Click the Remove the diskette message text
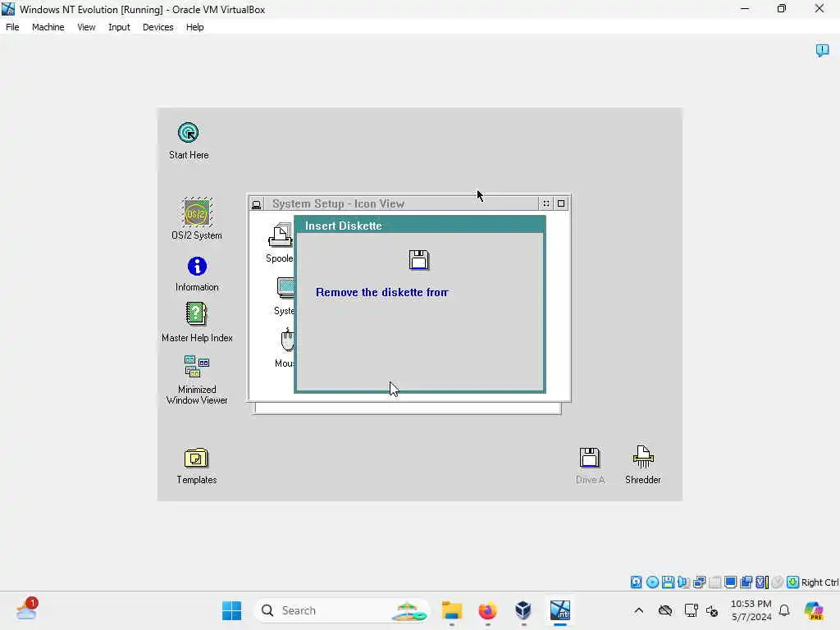 [382, 293]
